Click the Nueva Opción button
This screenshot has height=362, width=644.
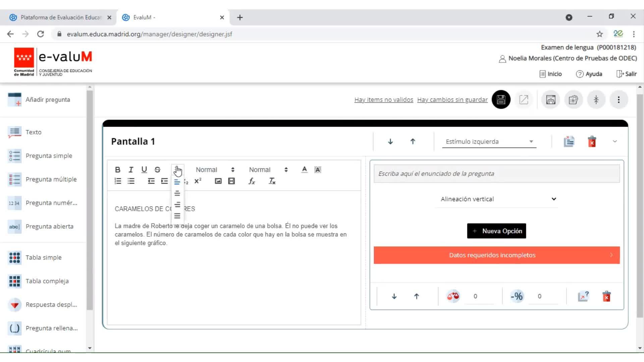point(496,231)
